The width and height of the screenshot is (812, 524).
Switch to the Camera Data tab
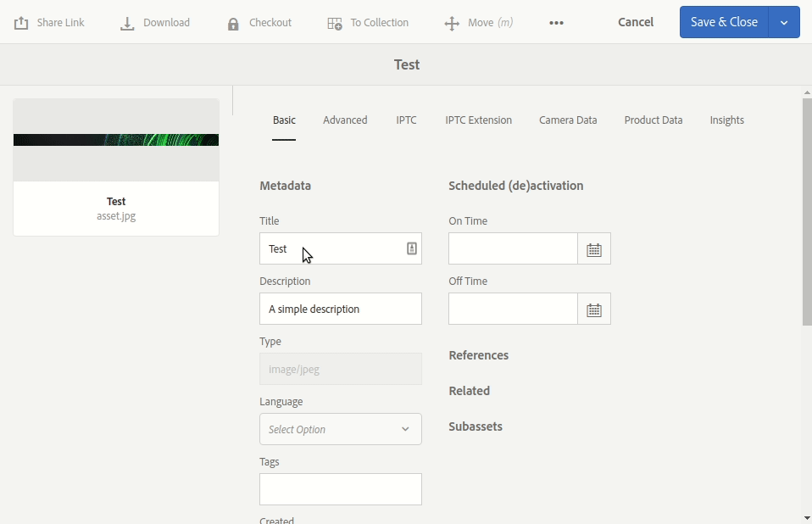[x=567, y=120]
